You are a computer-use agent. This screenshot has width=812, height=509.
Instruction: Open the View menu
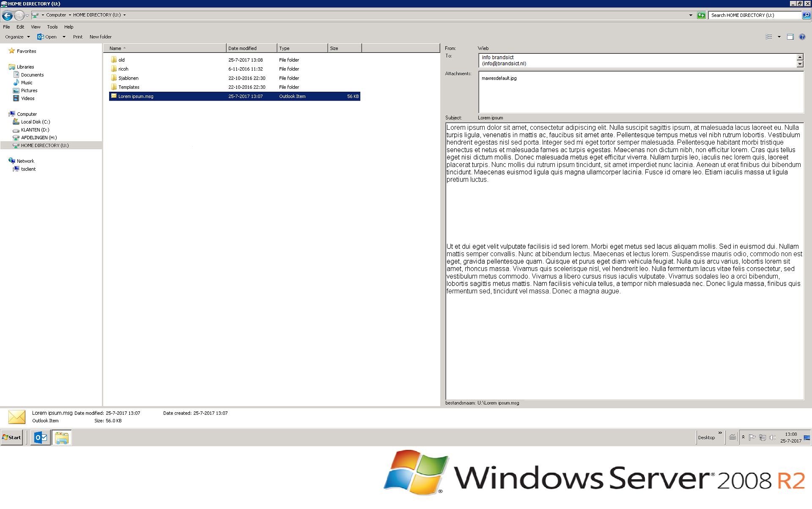point(36,27)
